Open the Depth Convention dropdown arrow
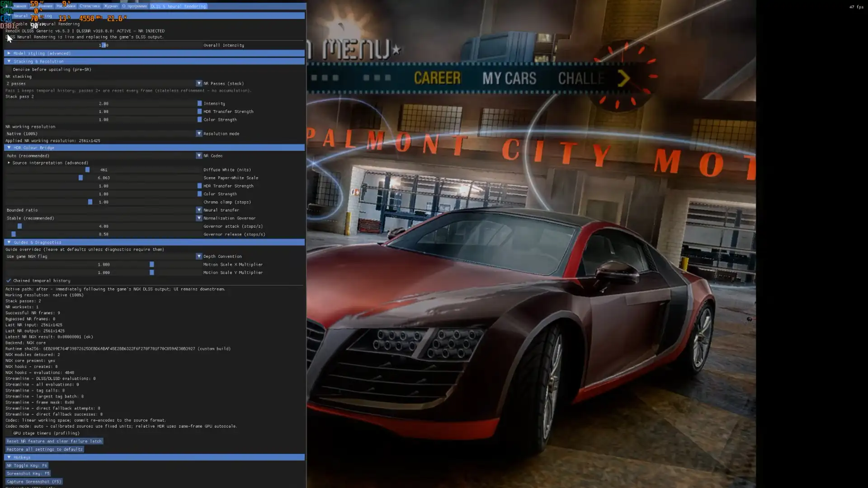 [x=199, y=257]
